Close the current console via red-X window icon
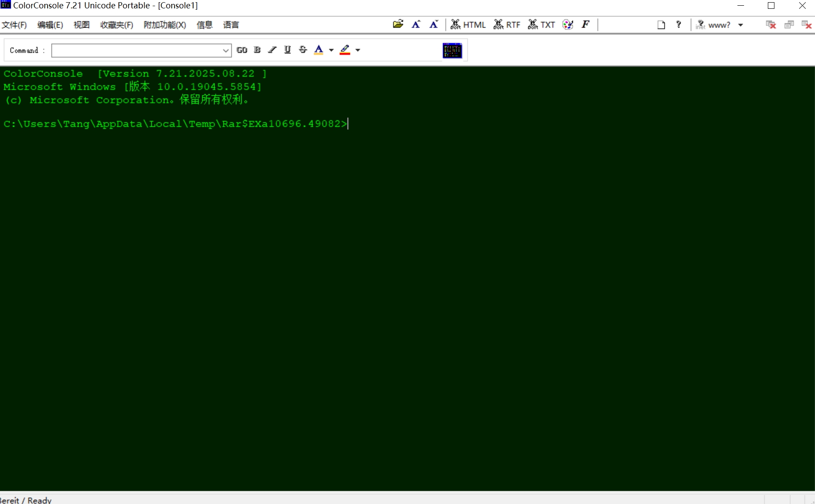The height and width of the screenshot is (504, 815). click(771, 25)
